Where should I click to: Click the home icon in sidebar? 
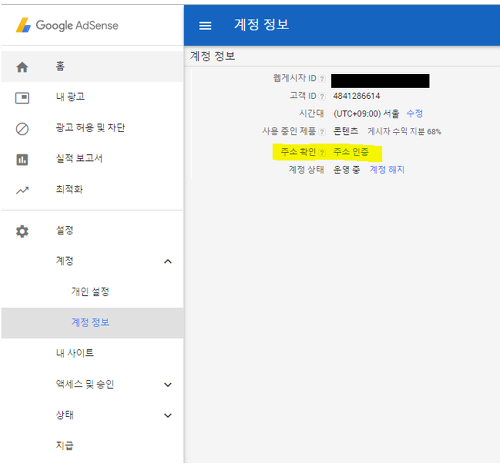(x=22, y=67)
